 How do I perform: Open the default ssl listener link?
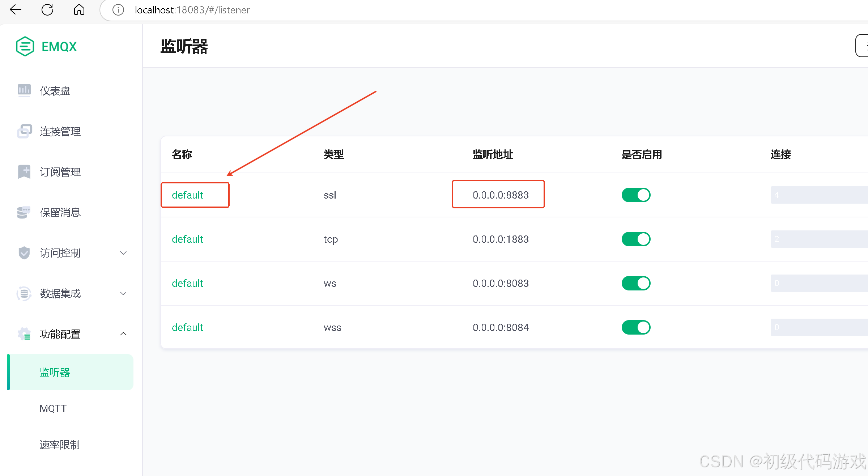pyautogui.click(x=187, y=195)
